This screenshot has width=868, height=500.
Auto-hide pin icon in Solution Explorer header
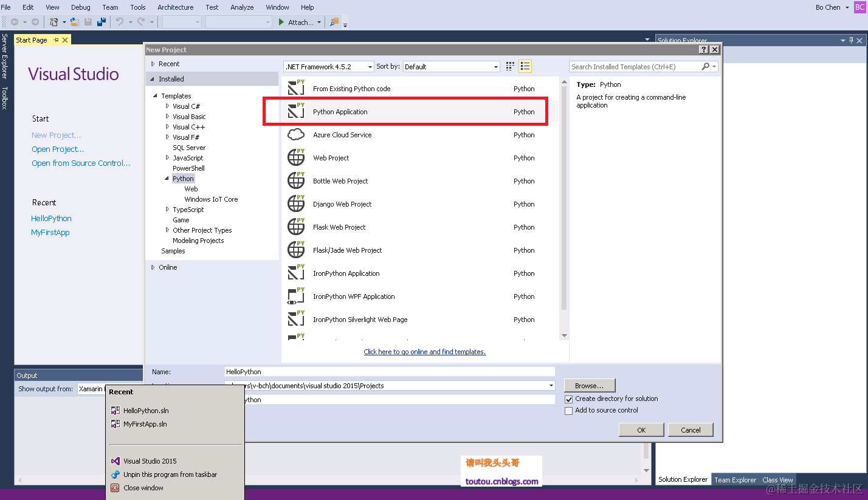pyautogui.click(x=852, y=40)
